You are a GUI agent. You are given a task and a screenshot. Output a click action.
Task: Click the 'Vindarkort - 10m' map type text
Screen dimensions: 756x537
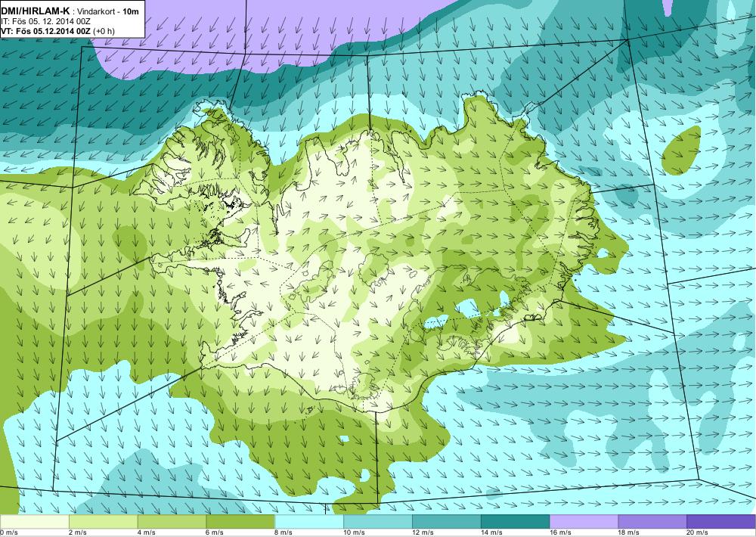coord(108,11)
